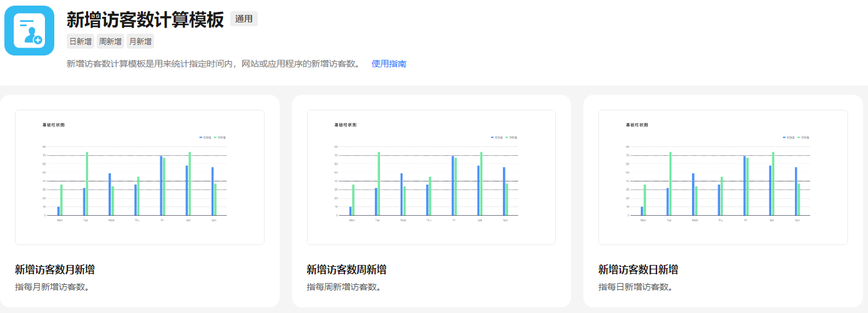The image size is (868, 313).
Task: Select the 月新增 tag
Action: click(140, 42)
